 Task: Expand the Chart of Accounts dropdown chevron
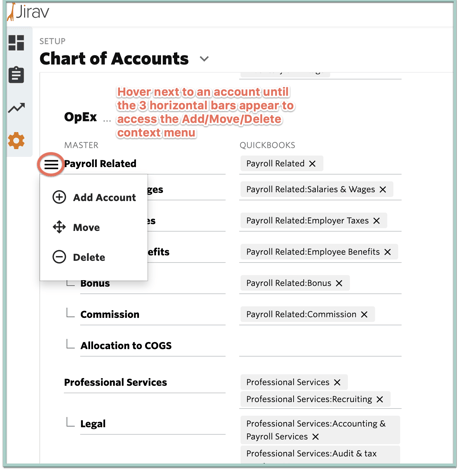point(204,59)
